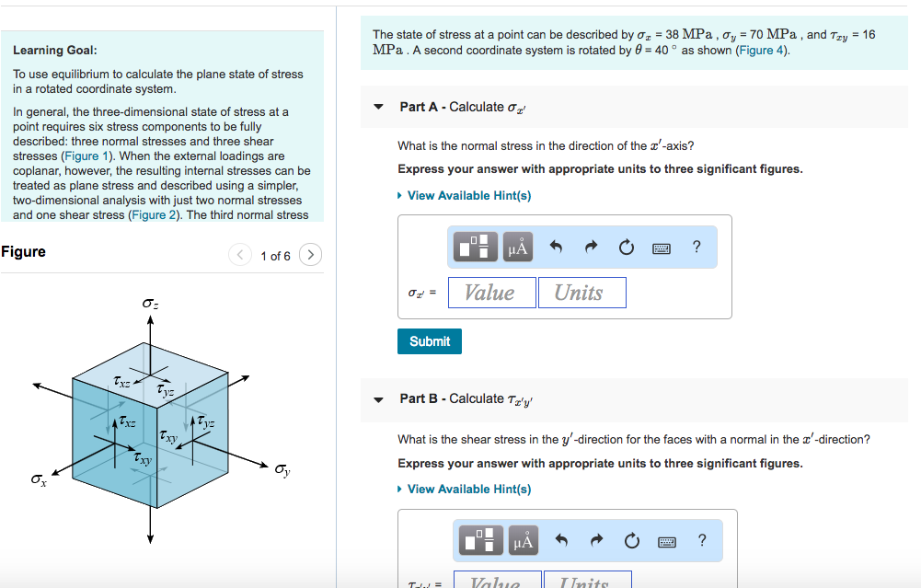Click the Part A Value input field
Screen dimensions: 921x588
coord(492,293)
